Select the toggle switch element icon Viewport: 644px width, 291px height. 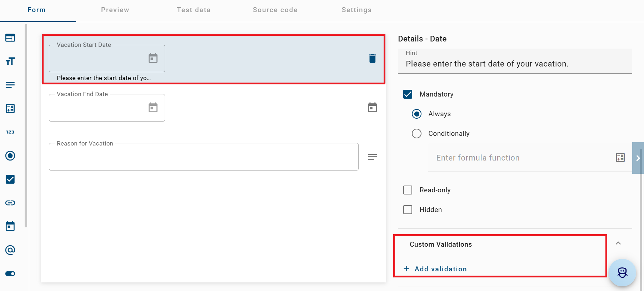coord(10,273)
